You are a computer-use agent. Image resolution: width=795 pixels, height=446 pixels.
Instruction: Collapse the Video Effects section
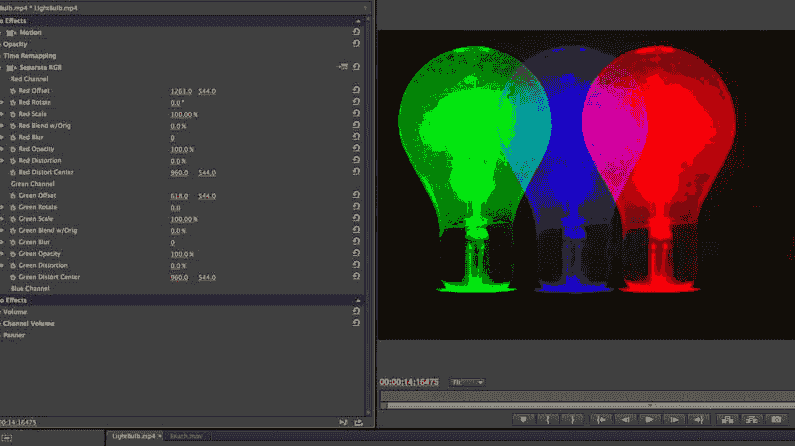point(358,21)
